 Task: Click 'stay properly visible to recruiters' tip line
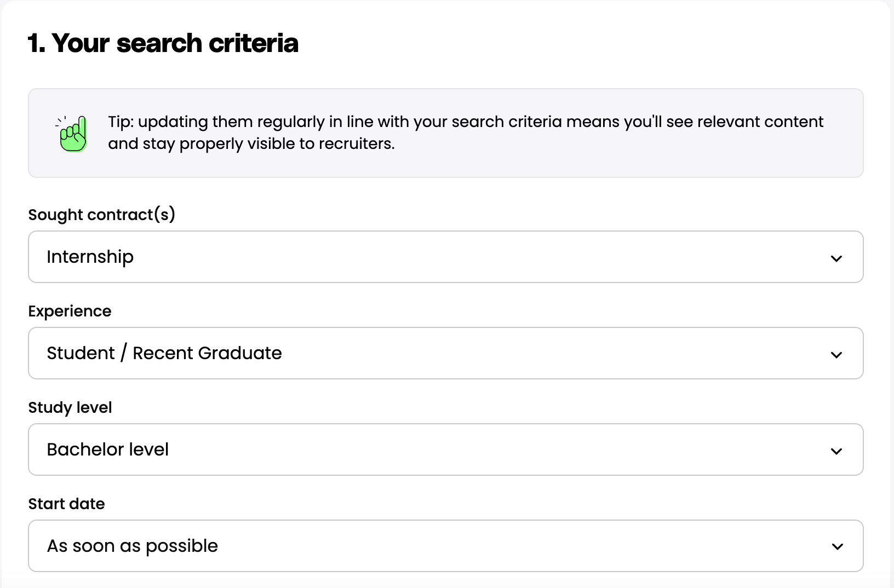tap(268, 144)
